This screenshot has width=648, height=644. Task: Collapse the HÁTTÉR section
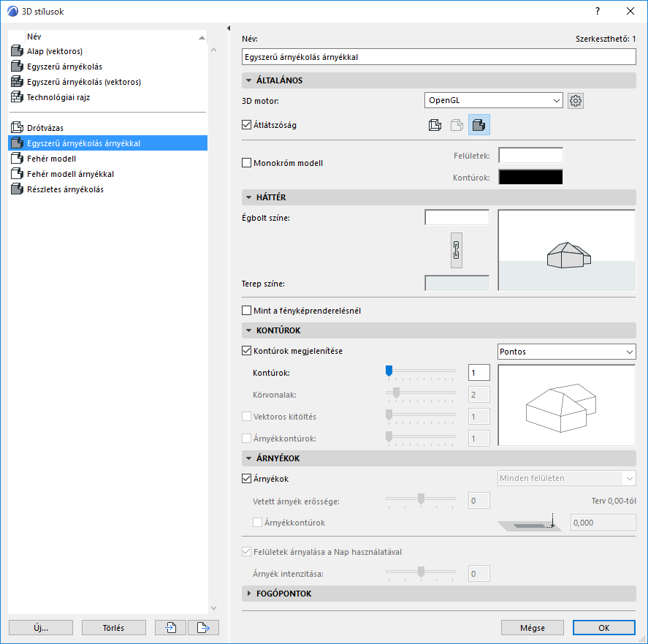point(249,197)
